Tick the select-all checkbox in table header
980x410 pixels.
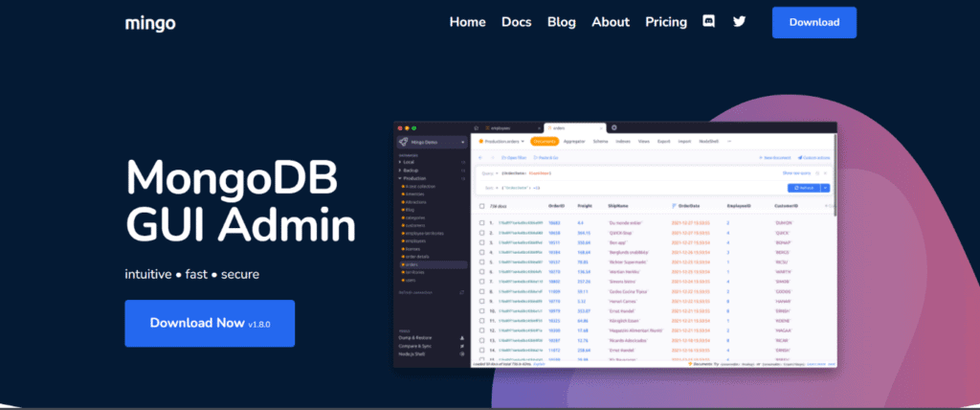(481, 206)
